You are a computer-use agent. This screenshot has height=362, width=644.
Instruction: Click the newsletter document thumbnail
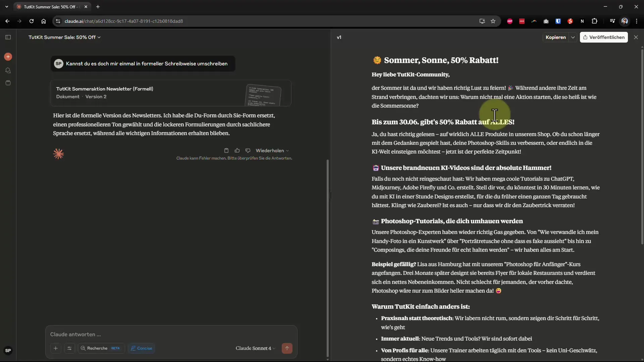coord(264,95)
